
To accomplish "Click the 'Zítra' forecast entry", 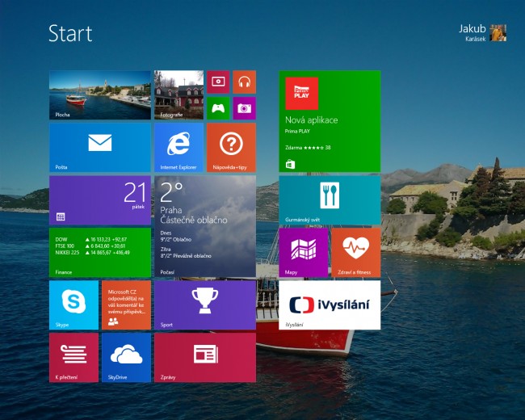I will point(186,253).
